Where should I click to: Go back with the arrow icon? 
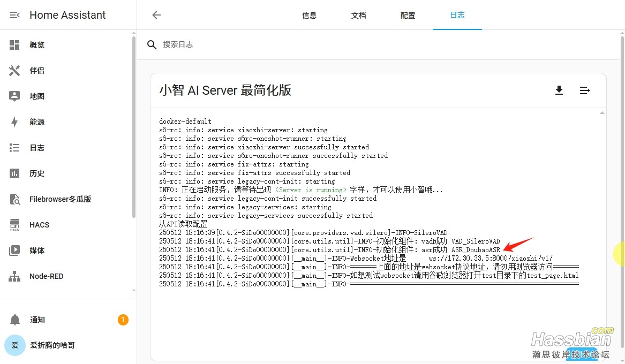click(156, 15)
